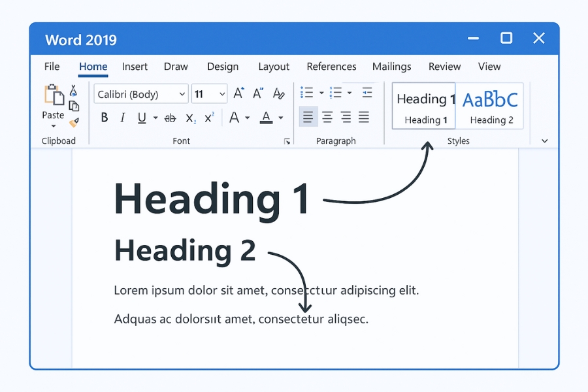Image resolution: width=588 pixels, height=392 pixels.
Task: Open the References tab
Action: pos(331,66)
